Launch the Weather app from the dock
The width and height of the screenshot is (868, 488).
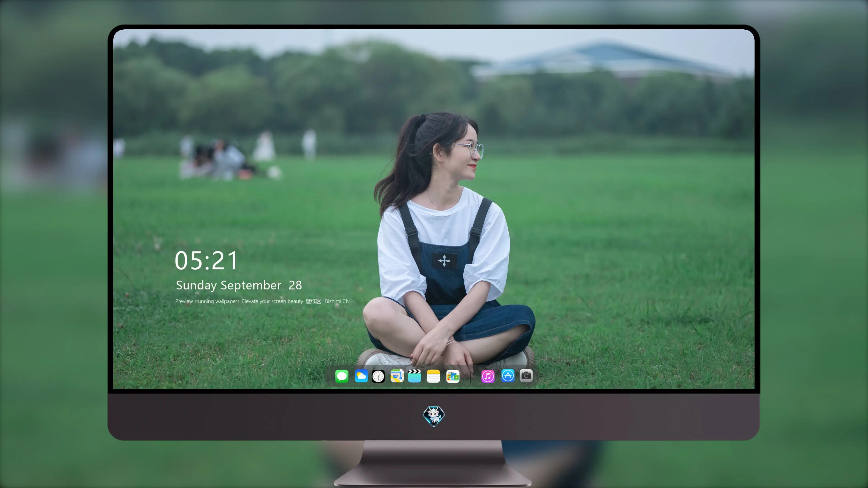[361, 376]
